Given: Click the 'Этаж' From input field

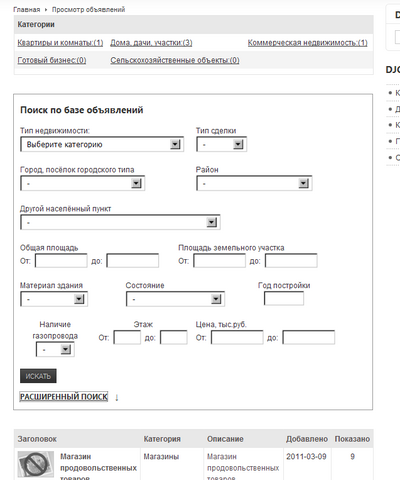Looking at the screenshot, I should (x=127, y=337).
